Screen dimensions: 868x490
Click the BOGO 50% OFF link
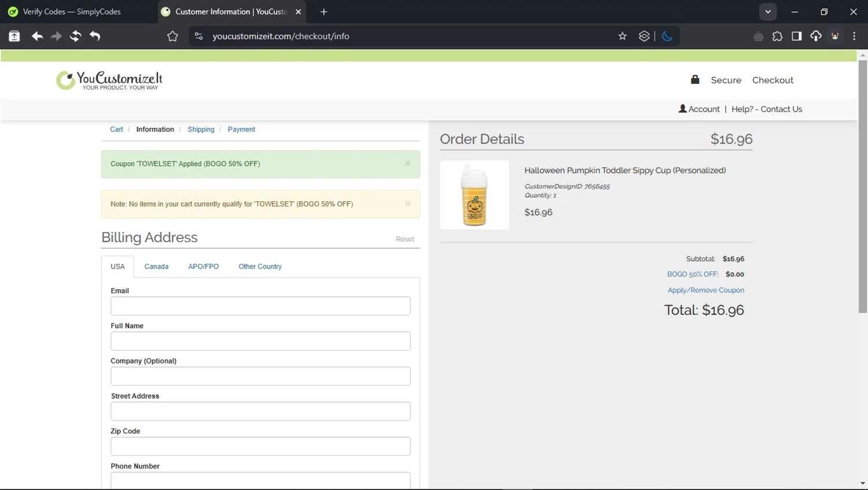point(693,274)
